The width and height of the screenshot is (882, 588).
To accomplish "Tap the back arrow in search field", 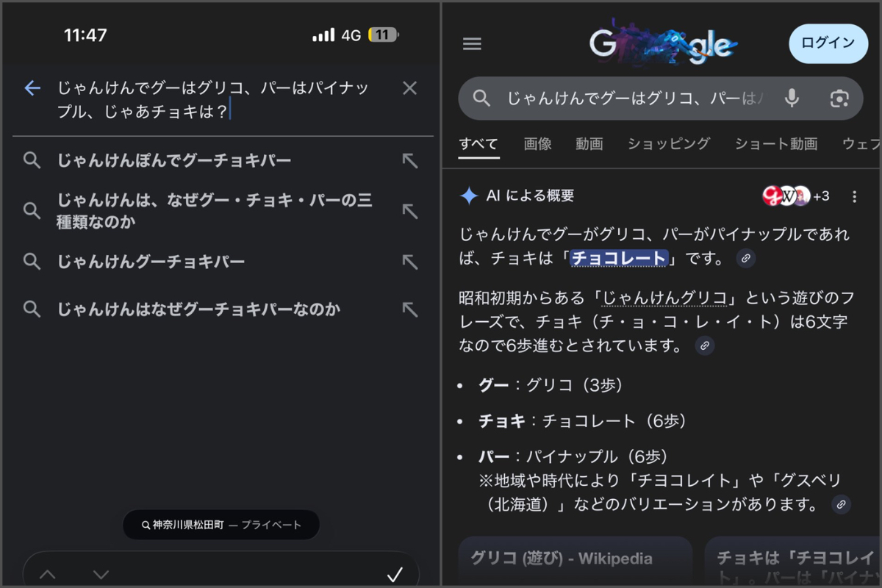I will click(x=32, y=88).
